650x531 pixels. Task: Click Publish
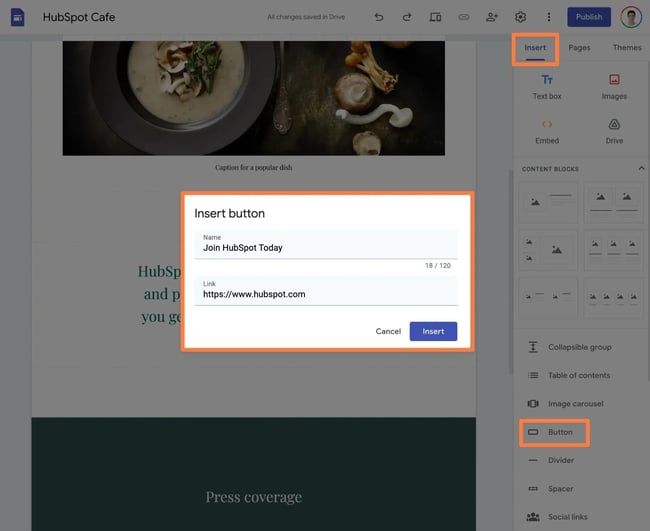pyautogui.click(x=589, y=17)
